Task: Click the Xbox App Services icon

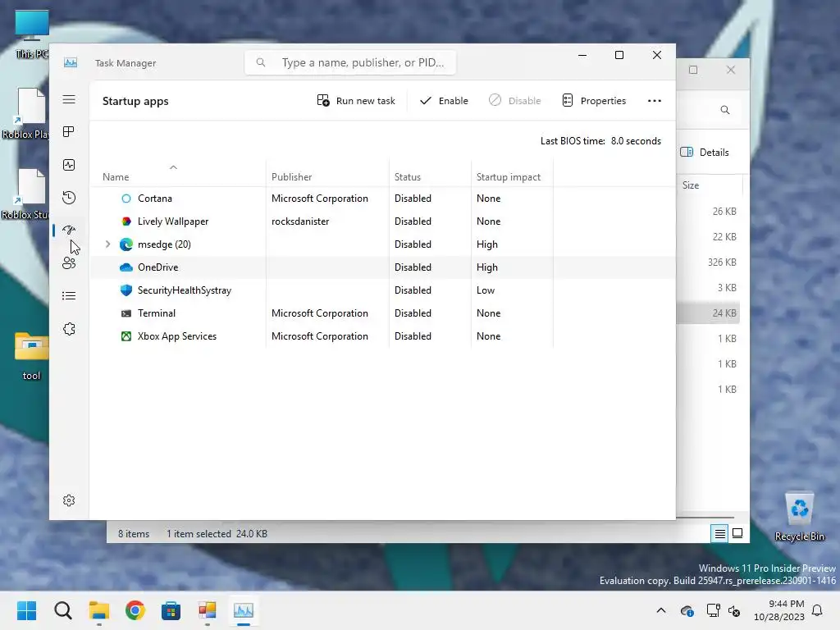Action: [x=126, y=336]
